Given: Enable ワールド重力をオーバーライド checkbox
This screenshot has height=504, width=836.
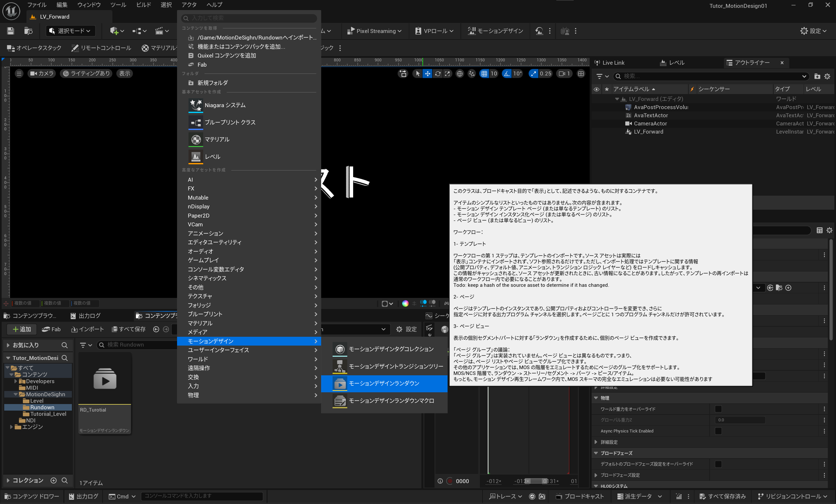Looking at the screenshot, I should [x=718, y=409].
